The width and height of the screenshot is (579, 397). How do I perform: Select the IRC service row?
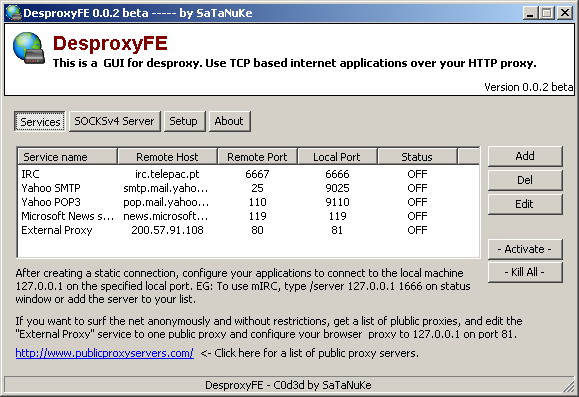[248, 174]
